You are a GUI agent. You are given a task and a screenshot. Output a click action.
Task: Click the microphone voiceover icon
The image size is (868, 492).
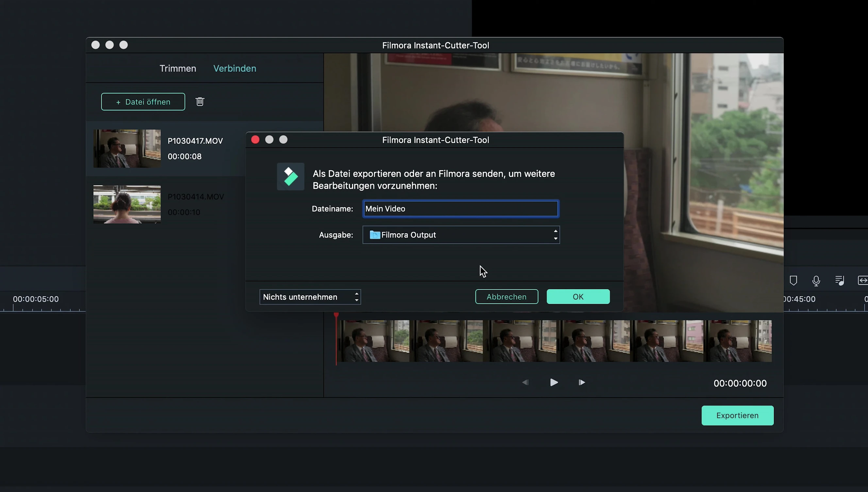(816, 280)
